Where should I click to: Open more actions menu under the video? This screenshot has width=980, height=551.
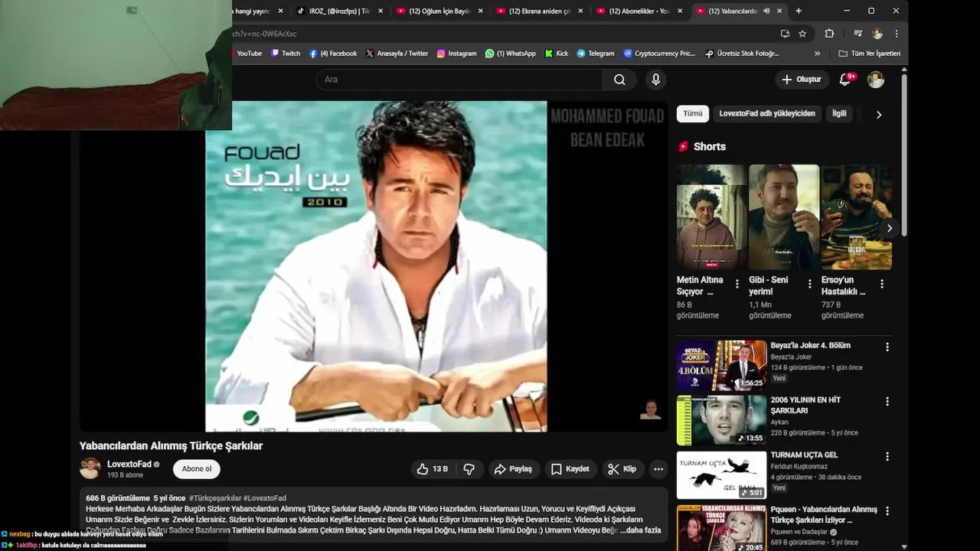[658, 469]
